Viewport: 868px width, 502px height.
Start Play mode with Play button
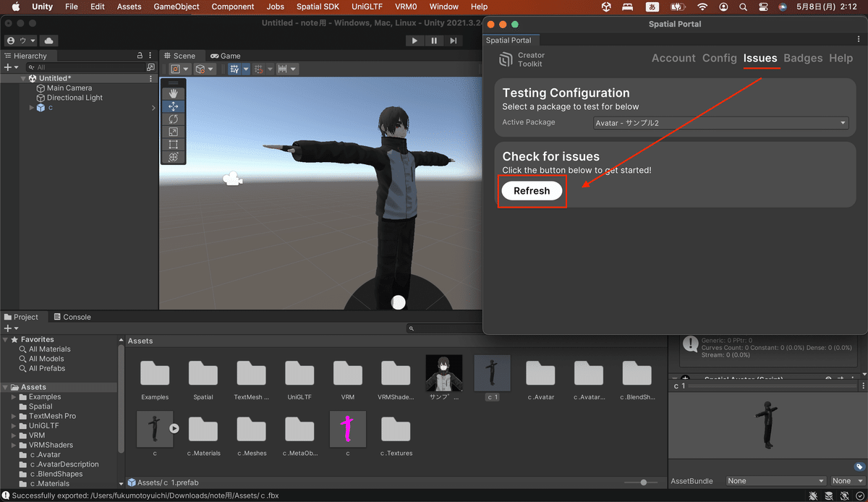(414, 41)
